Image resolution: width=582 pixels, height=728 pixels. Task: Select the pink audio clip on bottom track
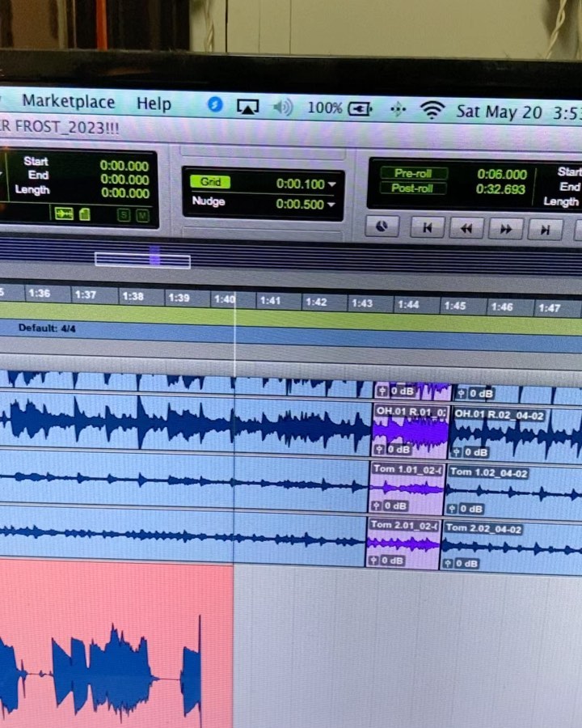pyautogui.click(x=116, y=645)
